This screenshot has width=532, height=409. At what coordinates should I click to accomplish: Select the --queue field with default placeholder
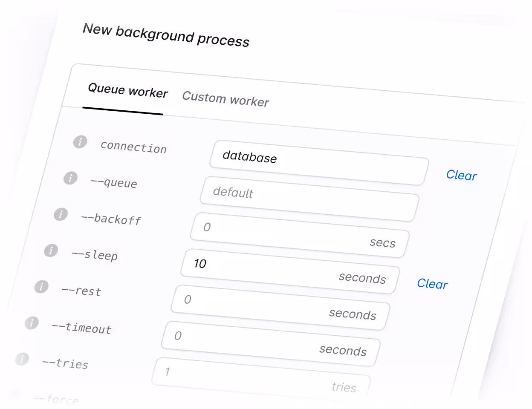tap(309, 199)
